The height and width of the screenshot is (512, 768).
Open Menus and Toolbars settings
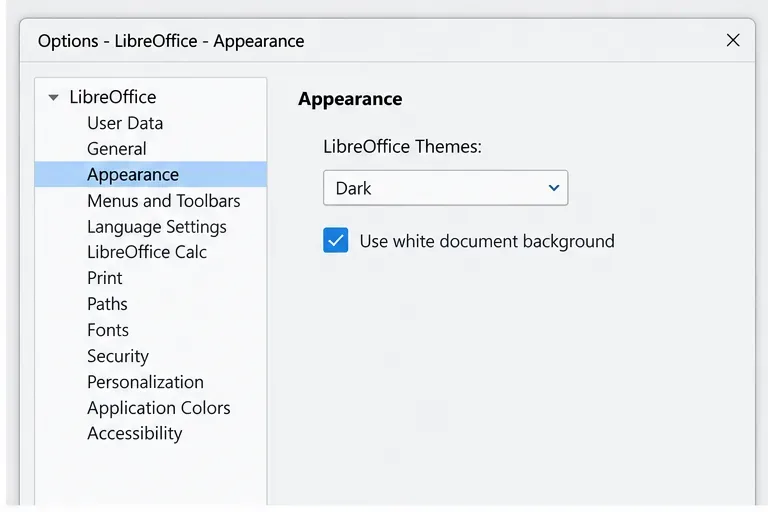click(164, 201)
